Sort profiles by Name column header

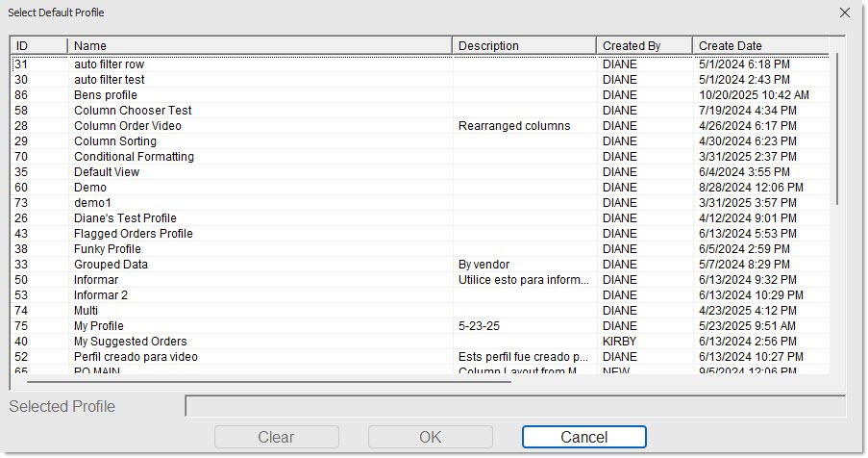(x=260, y=45)
